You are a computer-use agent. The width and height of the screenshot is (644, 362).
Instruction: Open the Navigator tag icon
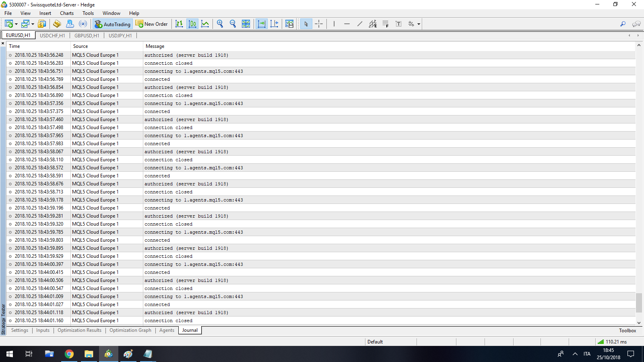click(57, 24)
